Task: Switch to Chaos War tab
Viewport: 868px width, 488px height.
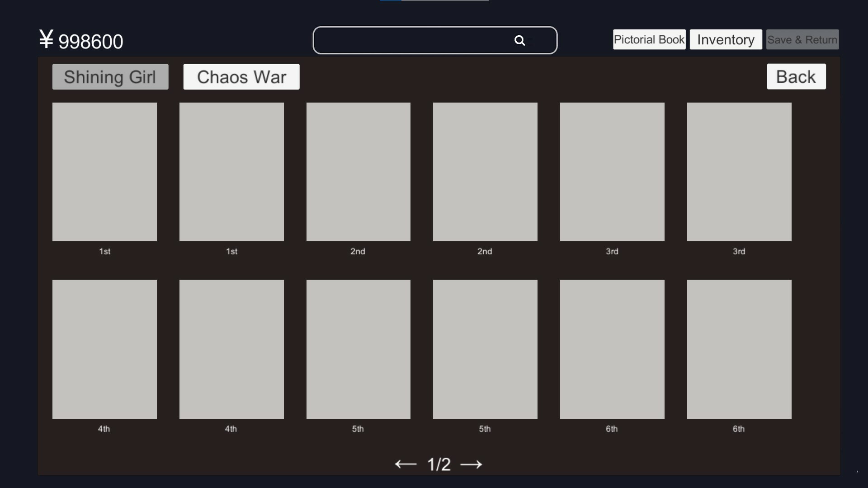Action: click(x=241, y=76)
